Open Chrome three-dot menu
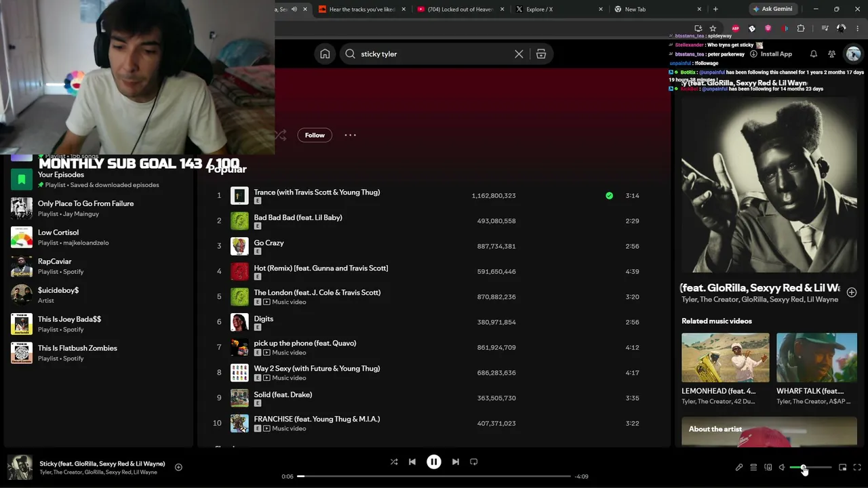This screenshot has width=868, height=488. pyautogui.click(x=858, y=28)
